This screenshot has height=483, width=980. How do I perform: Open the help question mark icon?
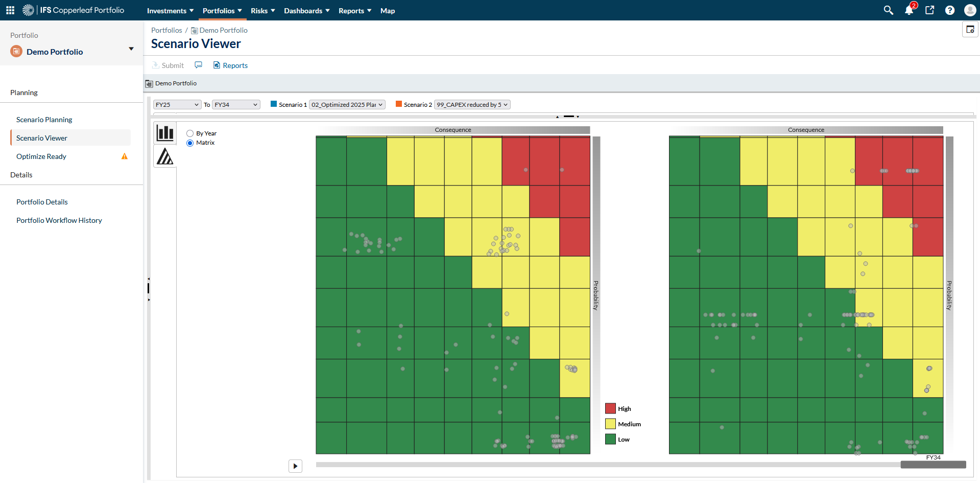[950, 10]
